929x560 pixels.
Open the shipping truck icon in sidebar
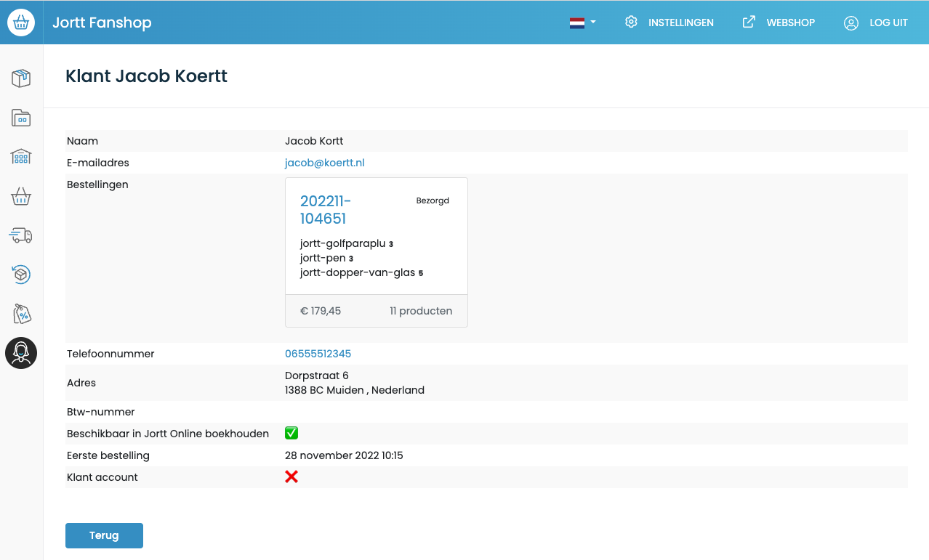[x=21, y=235]
